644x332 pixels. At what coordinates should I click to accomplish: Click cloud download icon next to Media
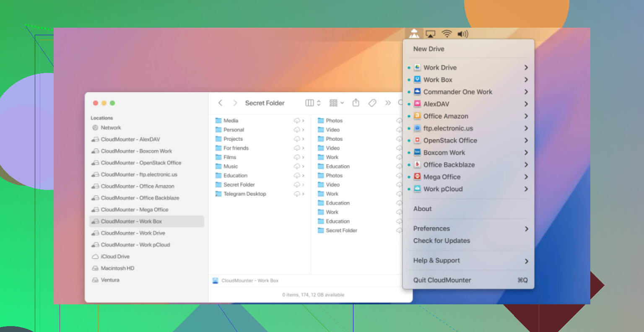click(x=297, y=121)
